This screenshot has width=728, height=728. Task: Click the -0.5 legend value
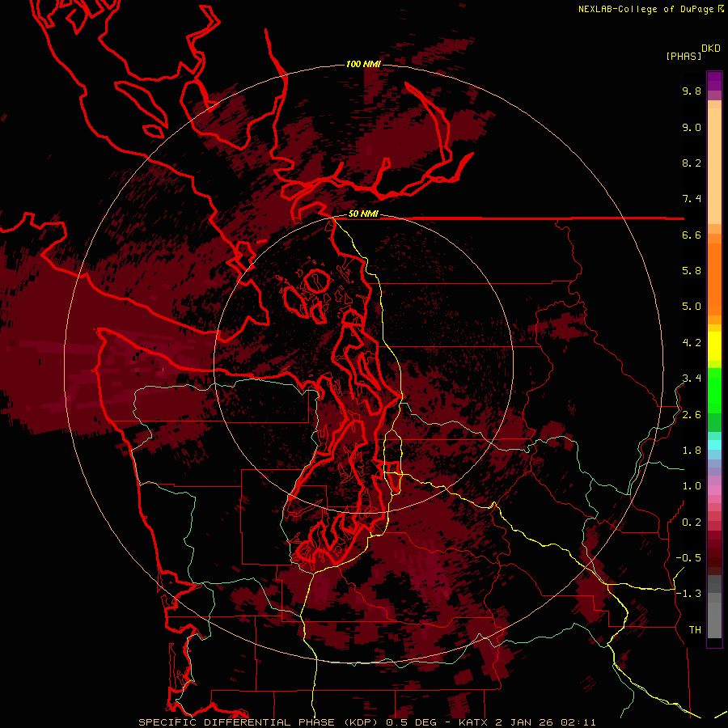(688, 558)
